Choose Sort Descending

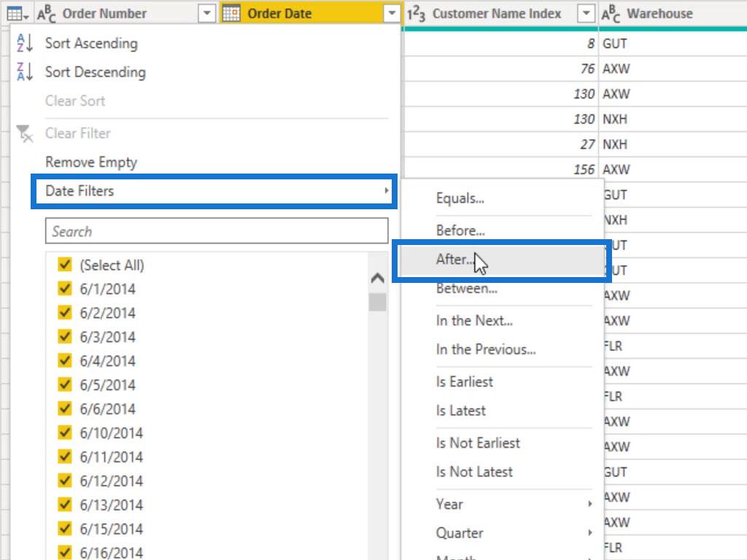(96, 72)
